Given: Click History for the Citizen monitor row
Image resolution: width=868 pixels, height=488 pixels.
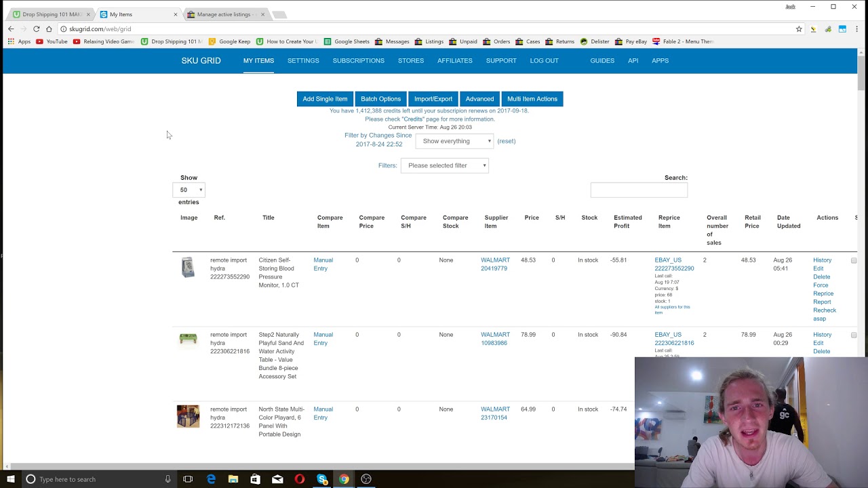Looking at the screenshot, I should pyautogui.click(x=822, y=260).
